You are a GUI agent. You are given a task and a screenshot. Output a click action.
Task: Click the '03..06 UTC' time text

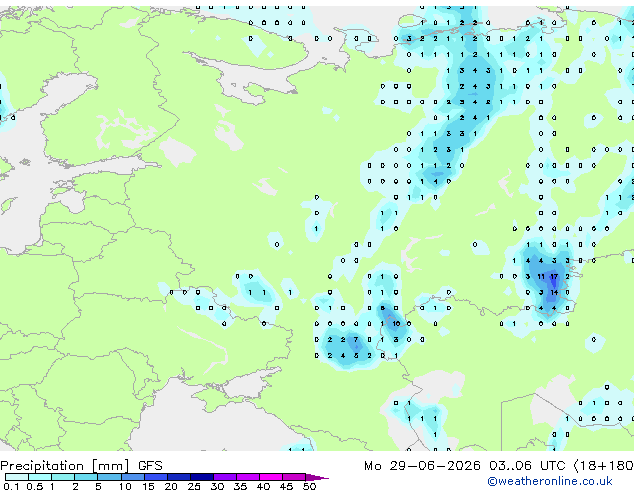pyautogui.click(x=527, y=466)
